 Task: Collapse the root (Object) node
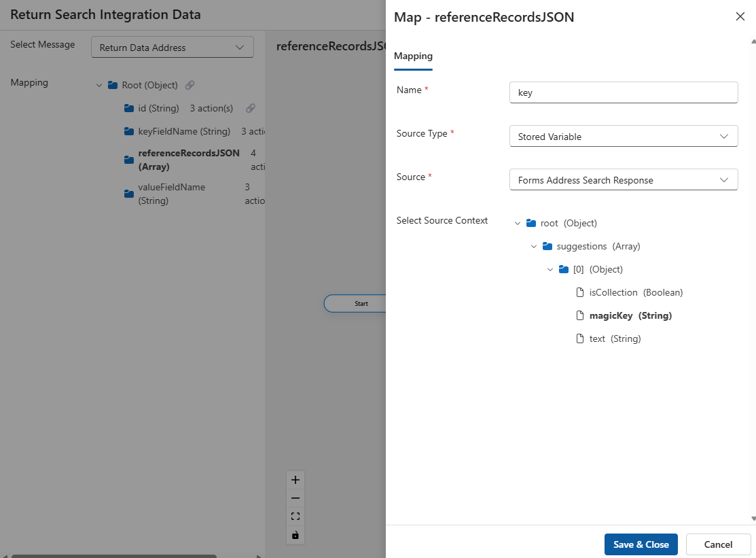pos(518,224)
